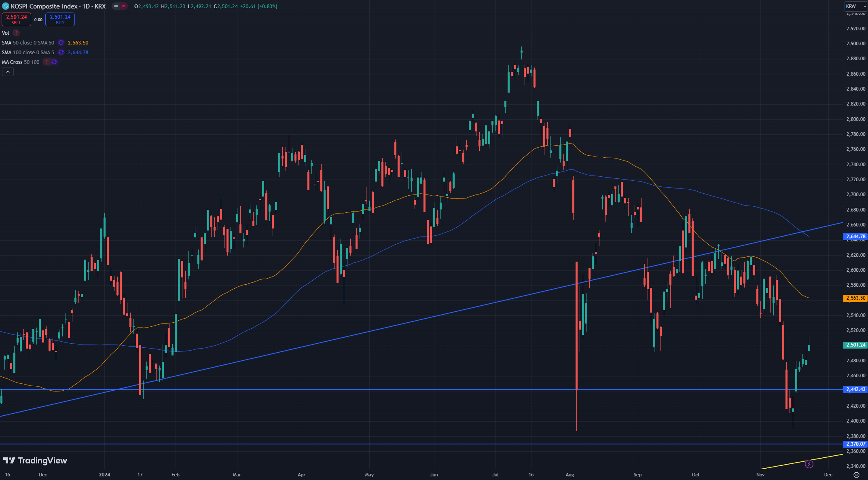Click the gray dash market status icon
This screenshot has height=480, width=868.
click(116, 6)
